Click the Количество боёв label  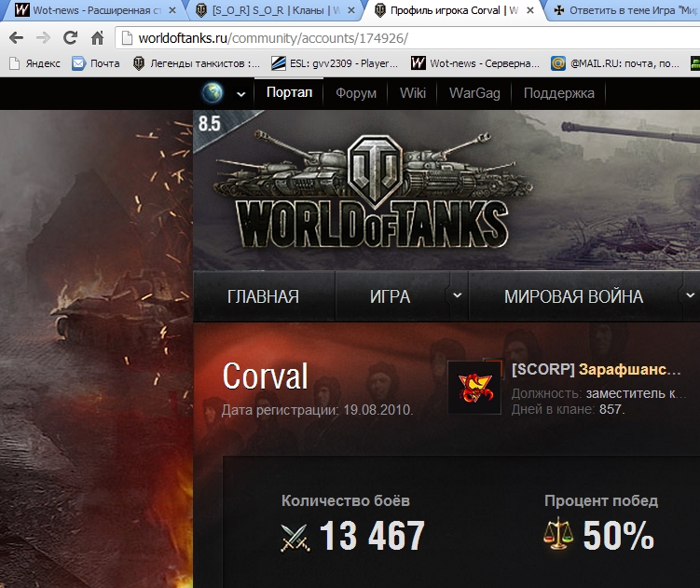click(346, 500)
